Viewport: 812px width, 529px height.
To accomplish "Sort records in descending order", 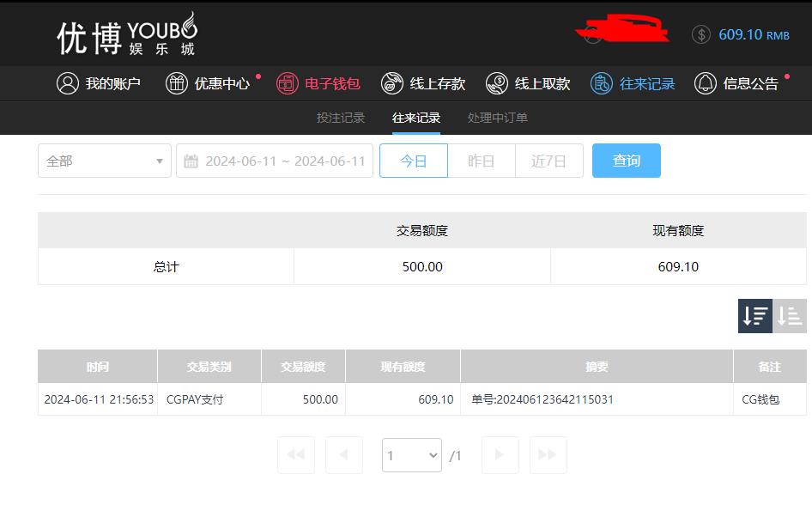I will click(x=755, y=316).
